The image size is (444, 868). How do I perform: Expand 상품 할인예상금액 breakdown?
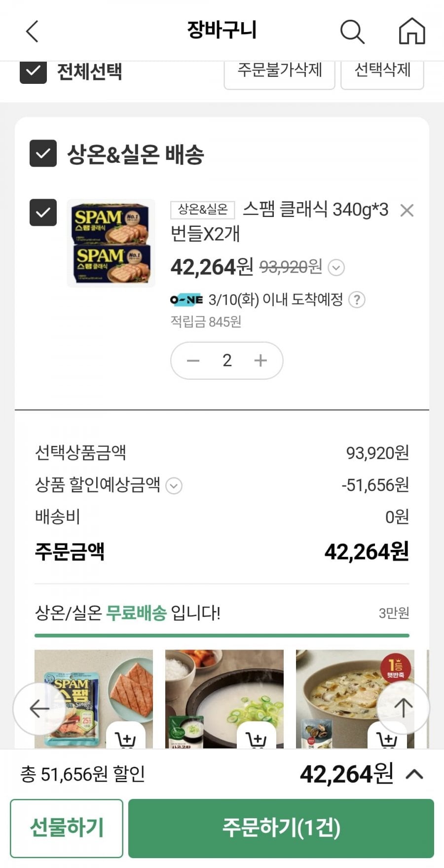tap(174, 486)
